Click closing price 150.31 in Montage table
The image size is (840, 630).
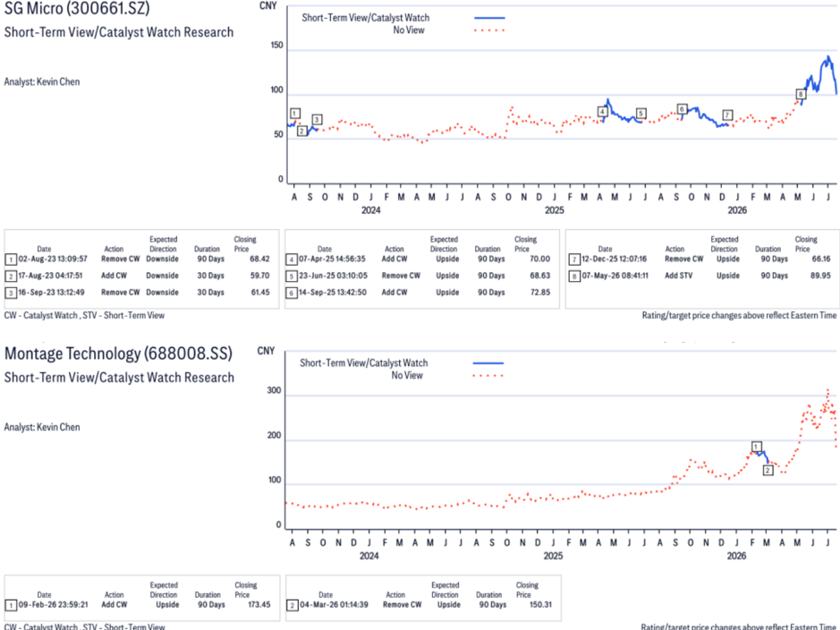(539, 604)
